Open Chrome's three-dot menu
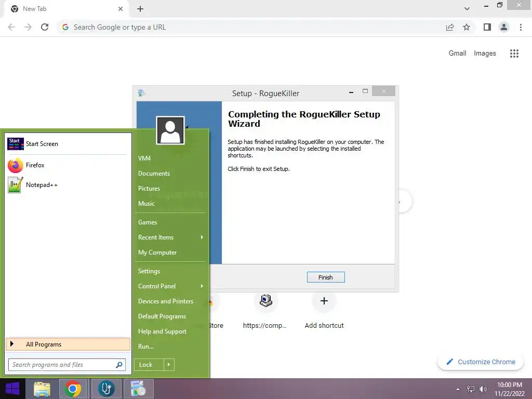The image size is (532, 399). (x=521, y=27)
